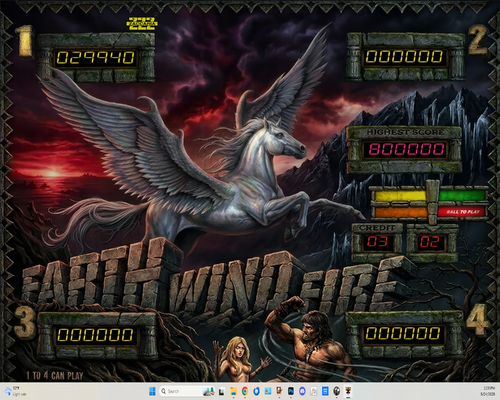Open the blue shield app in taskbar
The image size is (500, 400).
point(256,391)
